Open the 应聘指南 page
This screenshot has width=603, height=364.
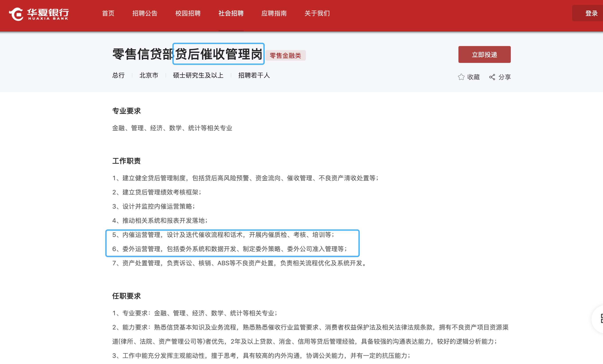pyautogui.click(x=274, y=14)
